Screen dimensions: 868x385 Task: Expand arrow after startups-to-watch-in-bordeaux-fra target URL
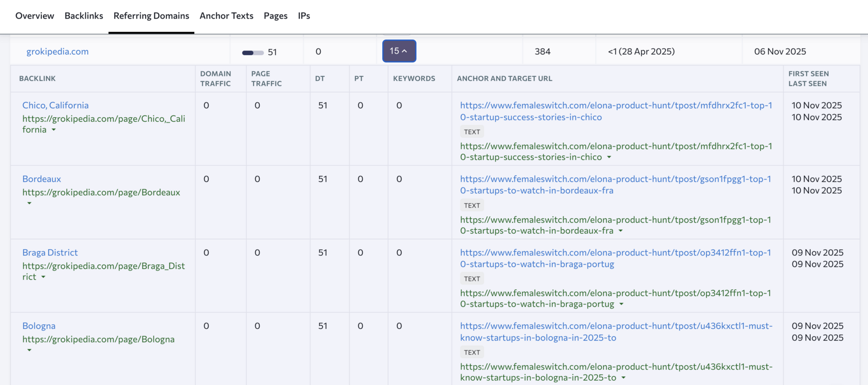(621, 231)
